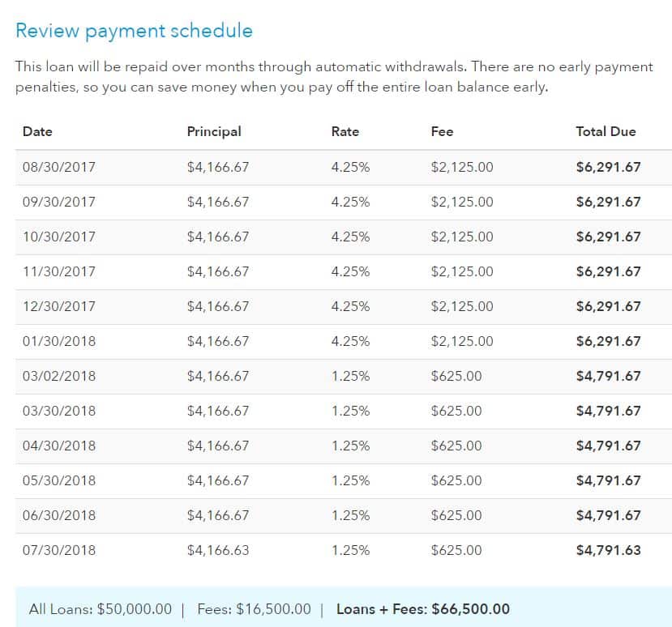Select the principal amount $4,166.63

coord(218,550)
